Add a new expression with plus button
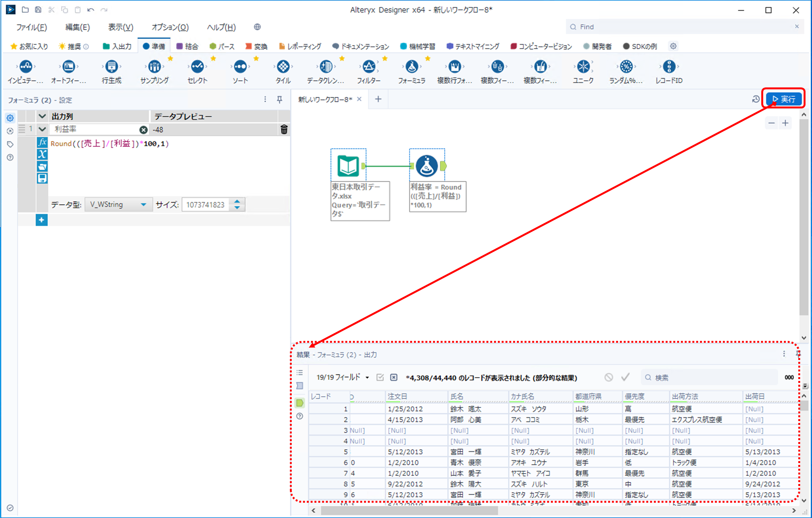The height and width of the screenshot is (518, 812). [42, 220]
